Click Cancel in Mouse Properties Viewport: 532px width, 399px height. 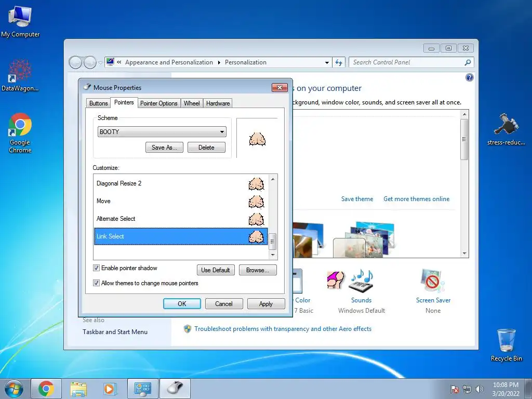224,303
